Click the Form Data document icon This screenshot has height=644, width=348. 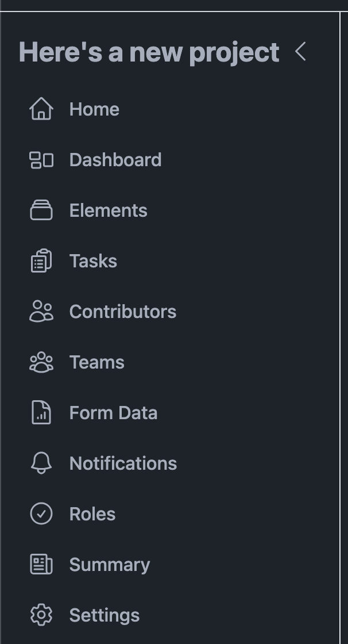[41, 413]
